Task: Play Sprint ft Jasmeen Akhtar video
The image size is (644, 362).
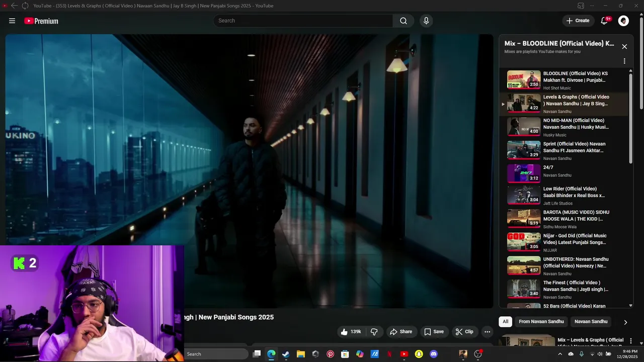Action: (565, 150)
